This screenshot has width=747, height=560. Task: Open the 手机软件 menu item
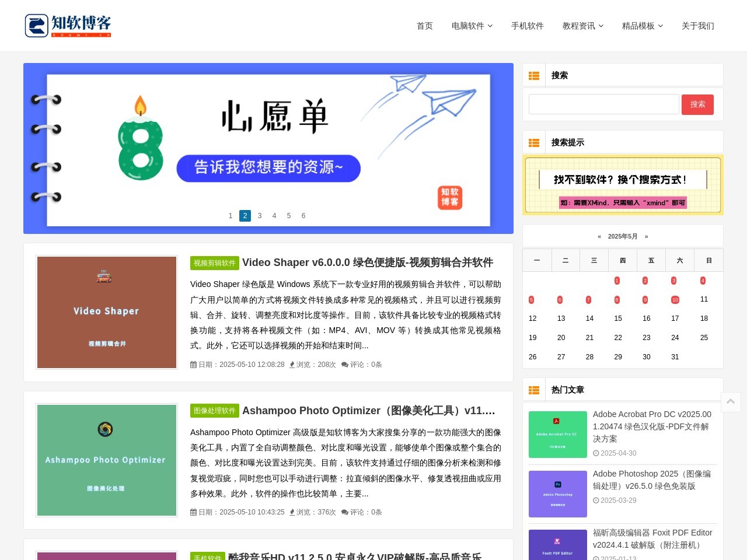[528, 26]
